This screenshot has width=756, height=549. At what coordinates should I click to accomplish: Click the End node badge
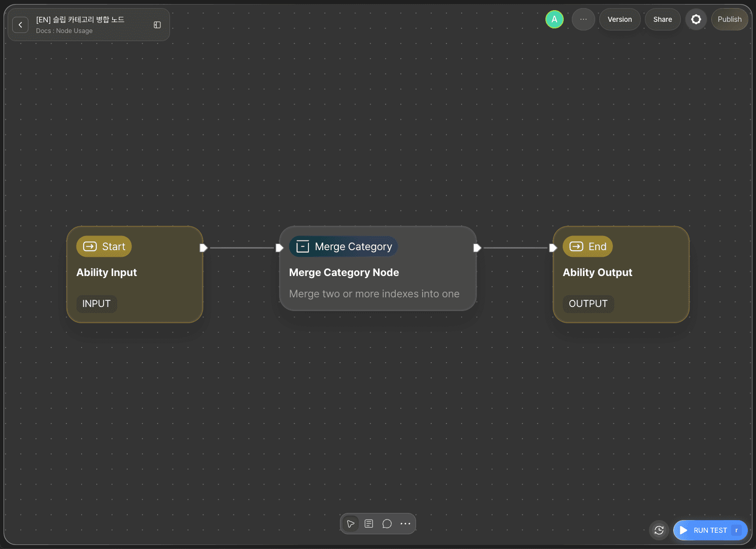tap(588, 247)
